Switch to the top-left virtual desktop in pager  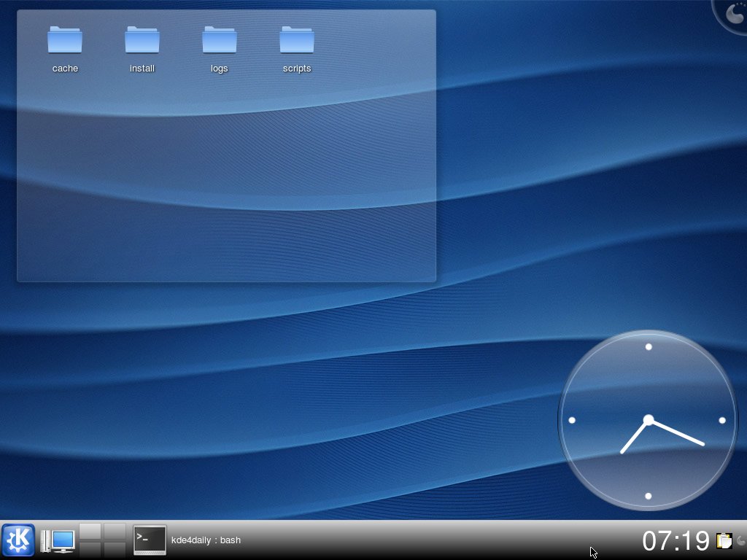click(90, 532)
